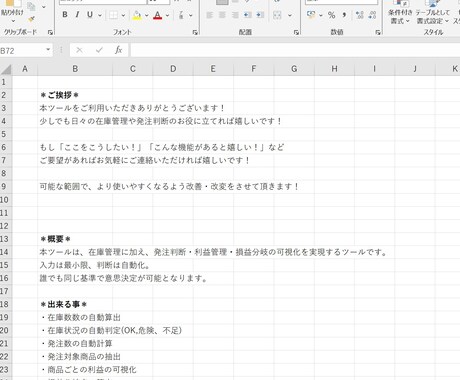
Task: Select the cell starting 誰でも同じ基準で
Action: [75, 278]
